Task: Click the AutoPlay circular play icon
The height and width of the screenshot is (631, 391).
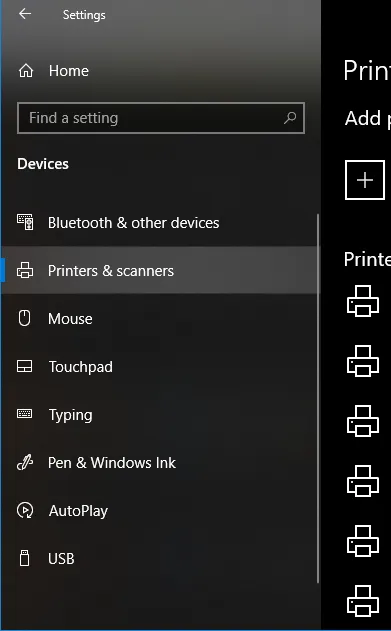Action: (x=25, y=510)
